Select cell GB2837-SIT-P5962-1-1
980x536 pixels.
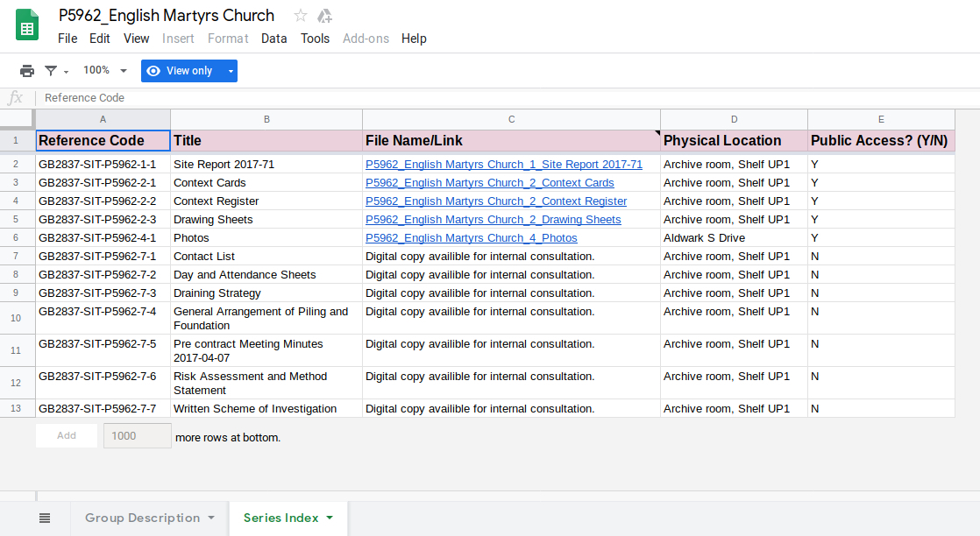[x=103, y=165]
